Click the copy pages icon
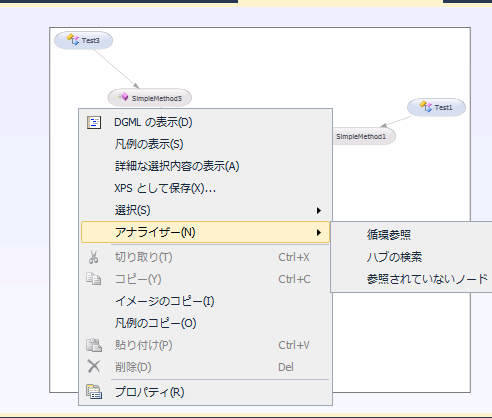Image resolution: width=492 pixels, height=418 pixels. pyautogui.click(x=94, y=279)
